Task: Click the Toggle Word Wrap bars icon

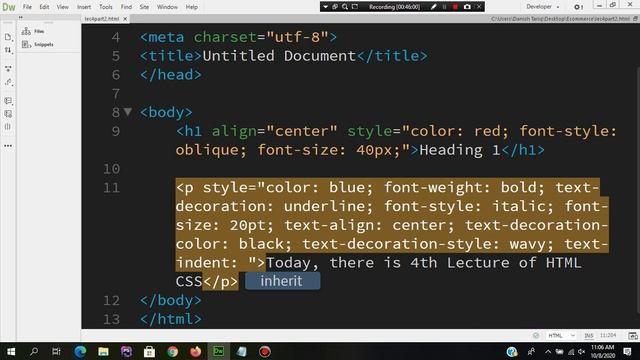Action: [x=8, y=127]
